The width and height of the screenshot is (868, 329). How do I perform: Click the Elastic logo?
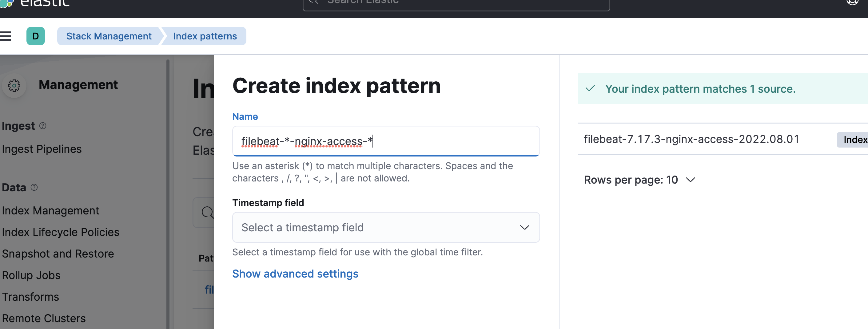pos(7,3)
